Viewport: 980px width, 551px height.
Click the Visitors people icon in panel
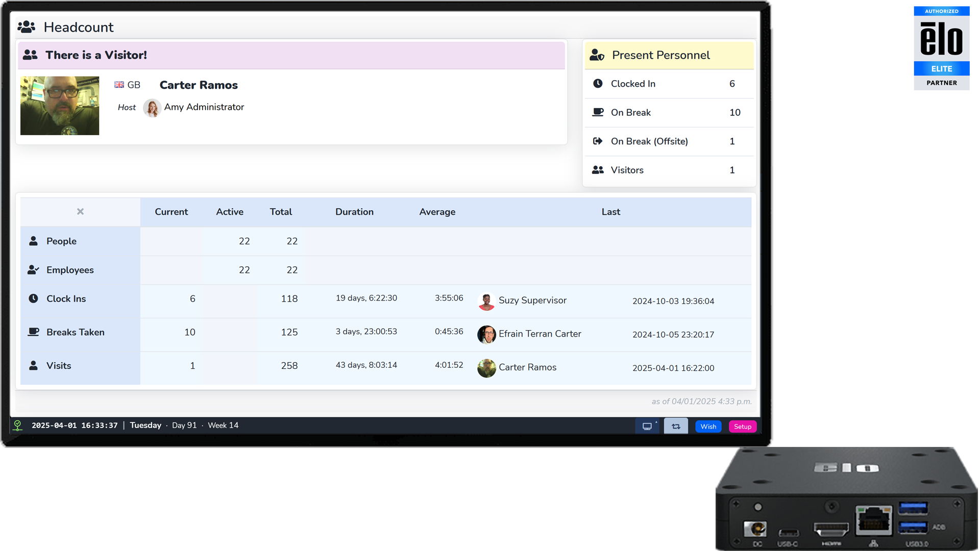598,170
